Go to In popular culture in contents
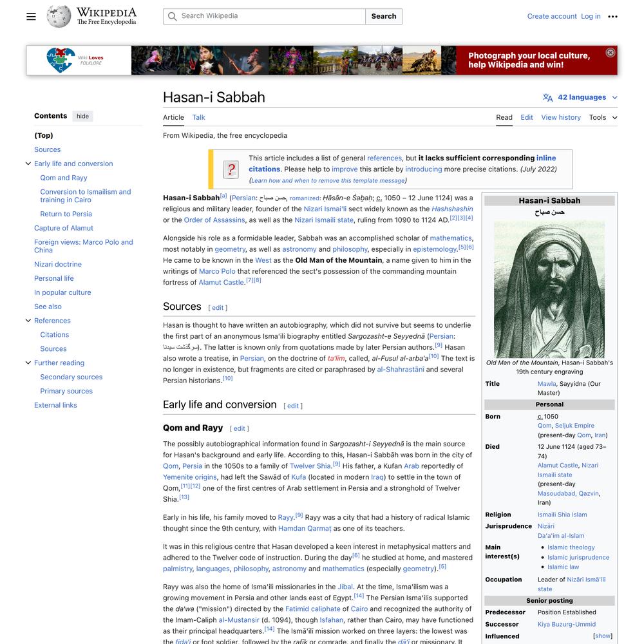 click(x=62, y=292)
